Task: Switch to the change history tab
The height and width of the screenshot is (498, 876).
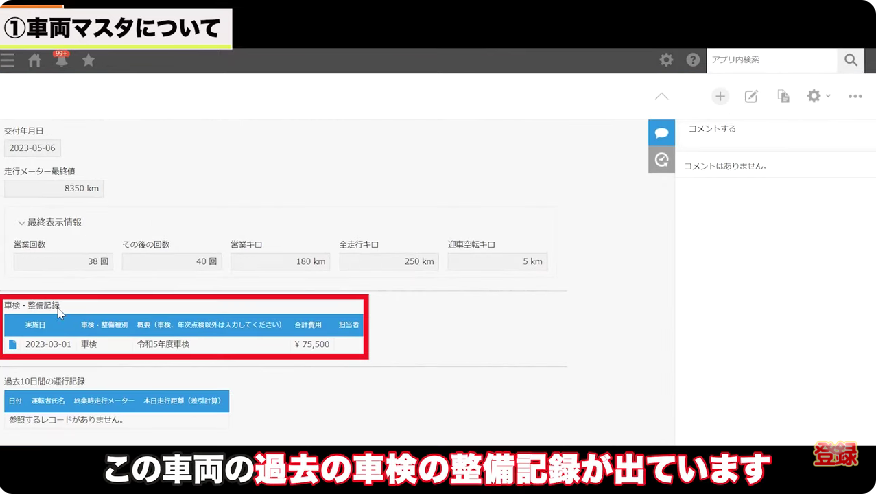Action: (660, 160)
